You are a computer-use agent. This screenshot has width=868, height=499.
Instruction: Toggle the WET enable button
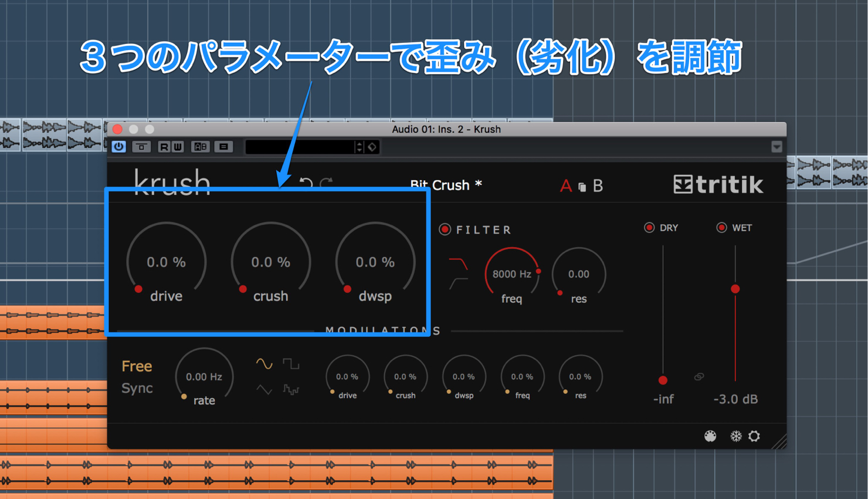pos(721,228)
